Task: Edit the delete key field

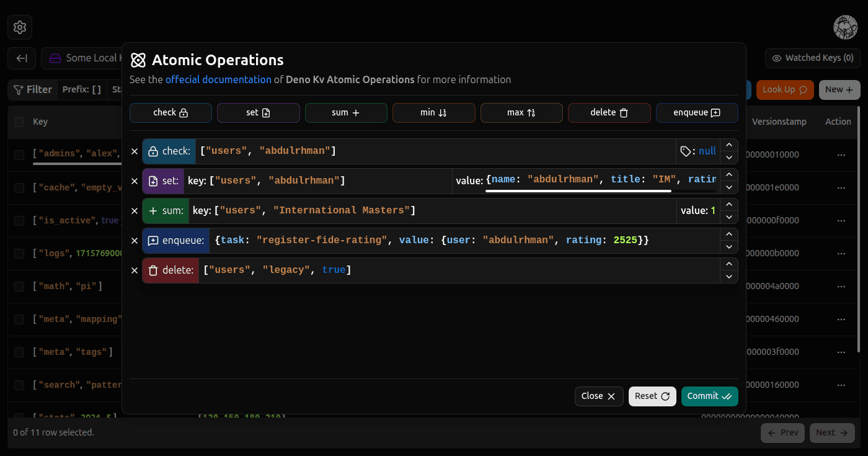Action: (459, 270)
